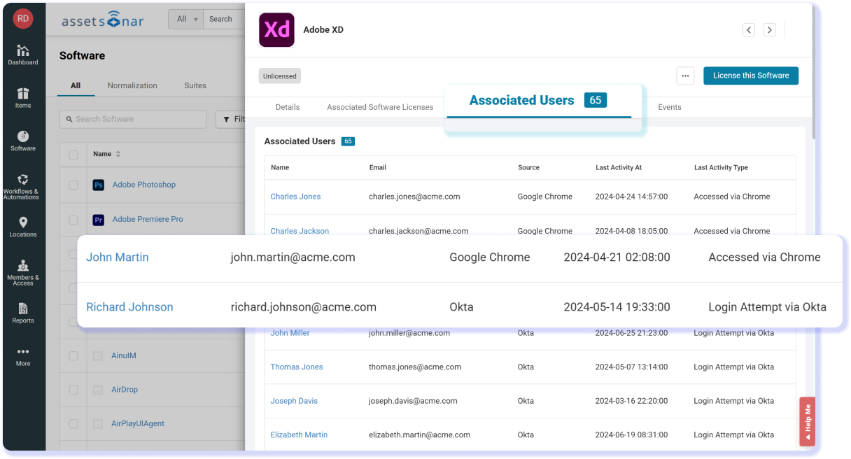Open John Martin user link
The width and height of the screenshot is (851, 459).
pyautogui.click(x=117, y=257)
